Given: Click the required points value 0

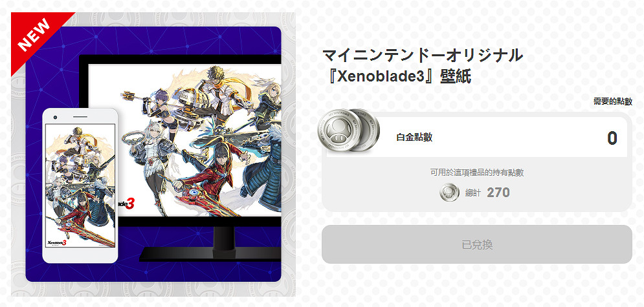Looking at the screenshot, I should pos(612,138).
